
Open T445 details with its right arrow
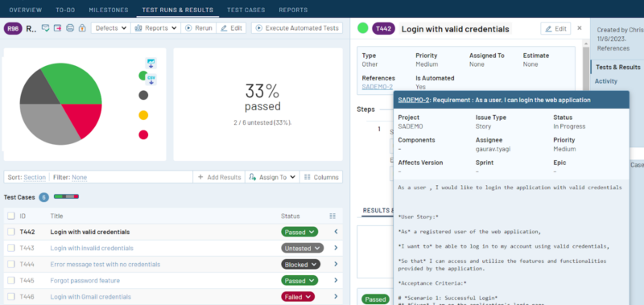pyautogui.click(x=336, y=280)
